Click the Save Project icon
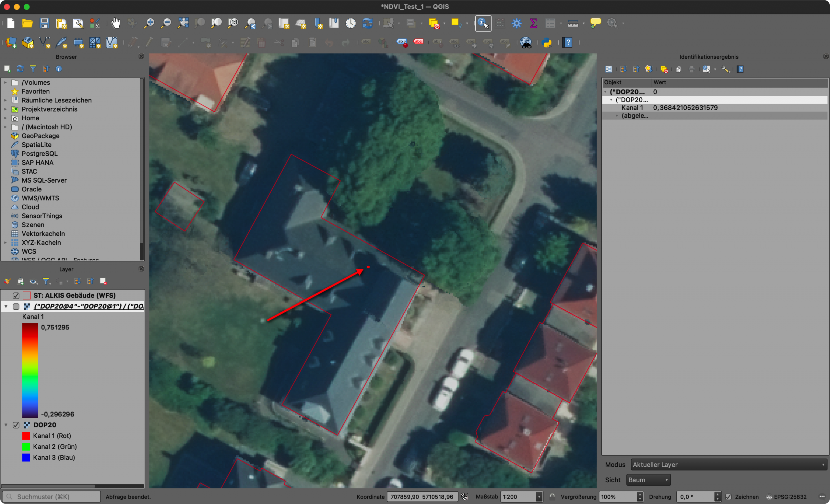Screen dimensions: 830x504 [44, 23]
